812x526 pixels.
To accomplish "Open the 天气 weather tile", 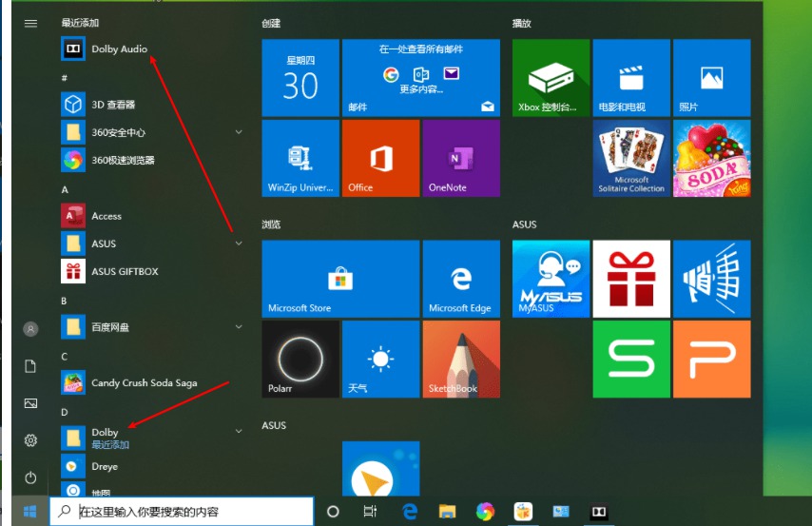I will (380, 360).
